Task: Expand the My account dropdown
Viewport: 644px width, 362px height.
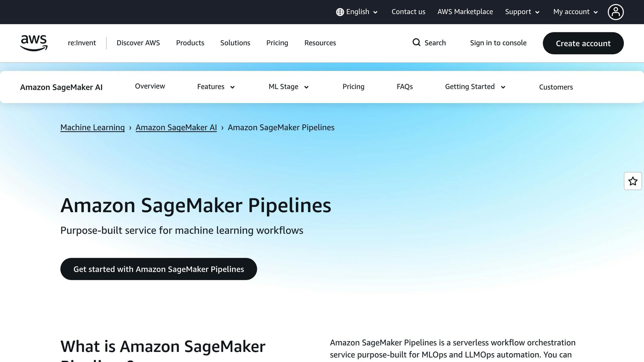Action: tap(575, 12)
